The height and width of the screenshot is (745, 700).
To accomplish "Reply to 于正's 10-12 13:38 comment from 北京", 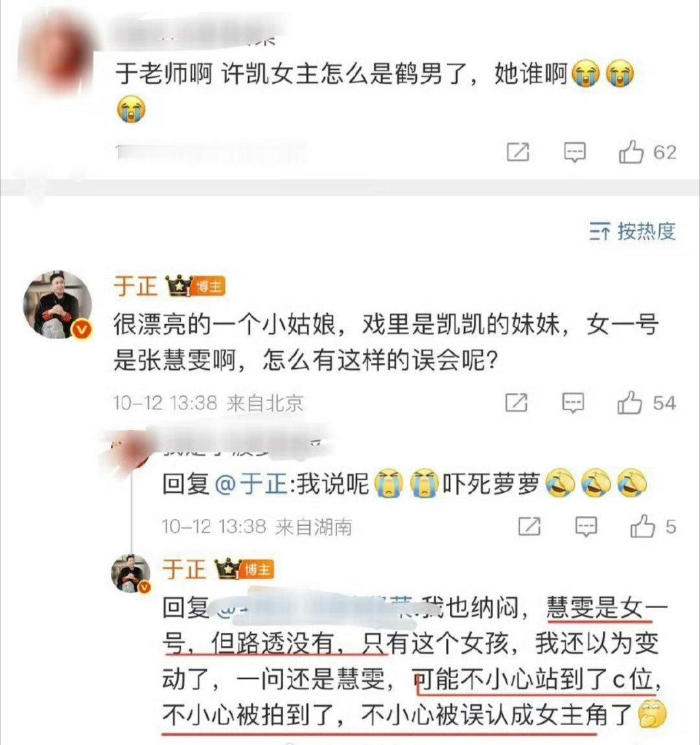I will [x=573, y=403].
